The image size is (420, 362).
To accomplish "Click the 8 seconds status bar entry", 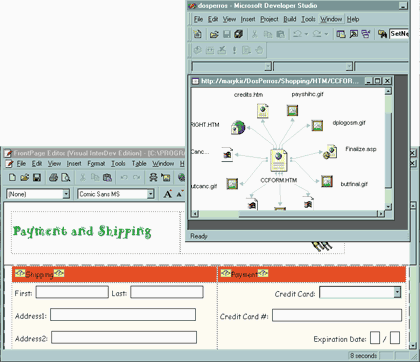I will [x=363, y=356].
